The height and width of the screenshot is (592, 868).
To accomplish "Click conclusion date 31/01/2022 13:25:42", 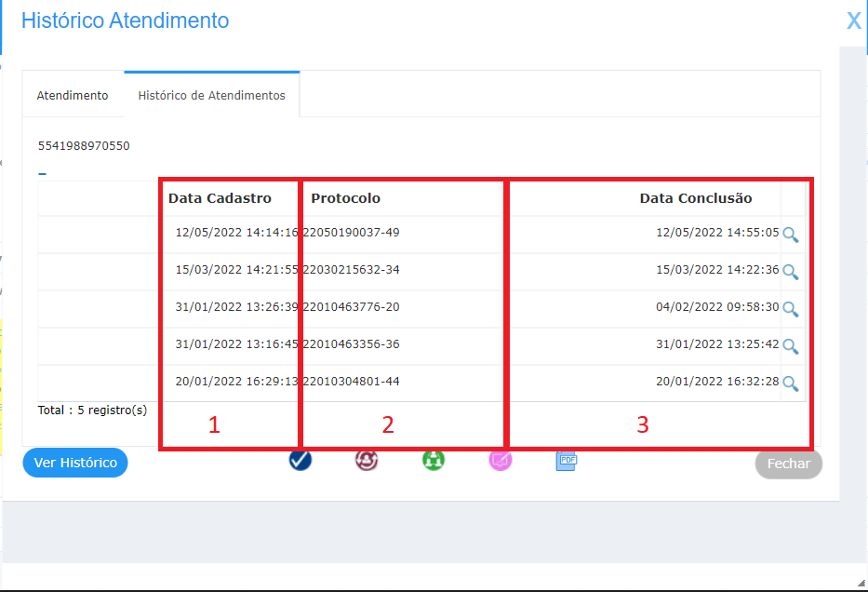I will coord(717,343).
